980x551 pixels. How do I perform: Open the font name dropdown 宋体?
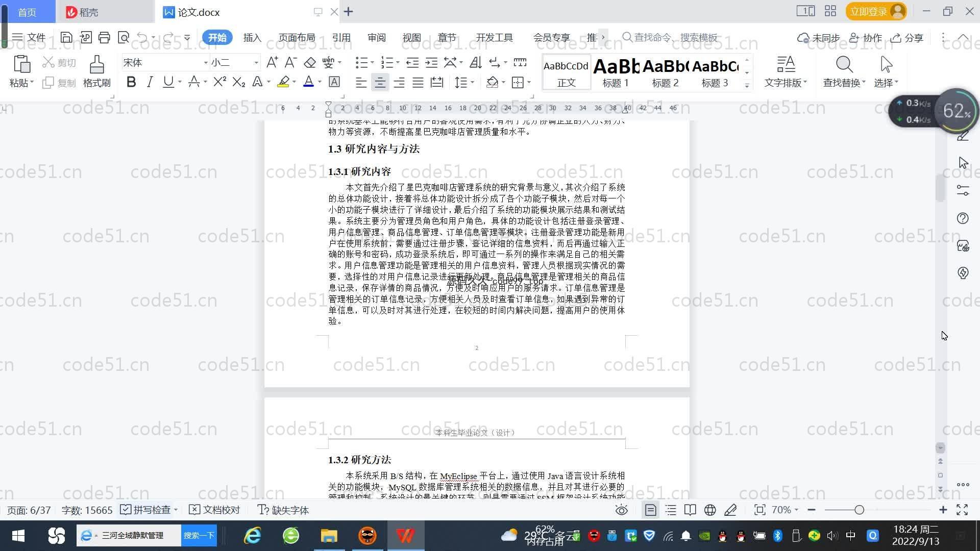click(x=206, y=63)
